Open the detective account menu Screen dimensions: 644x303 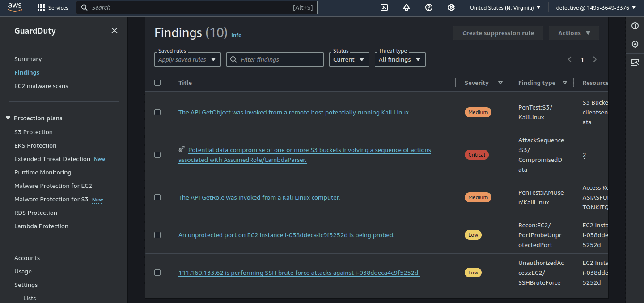pos(596,8)
